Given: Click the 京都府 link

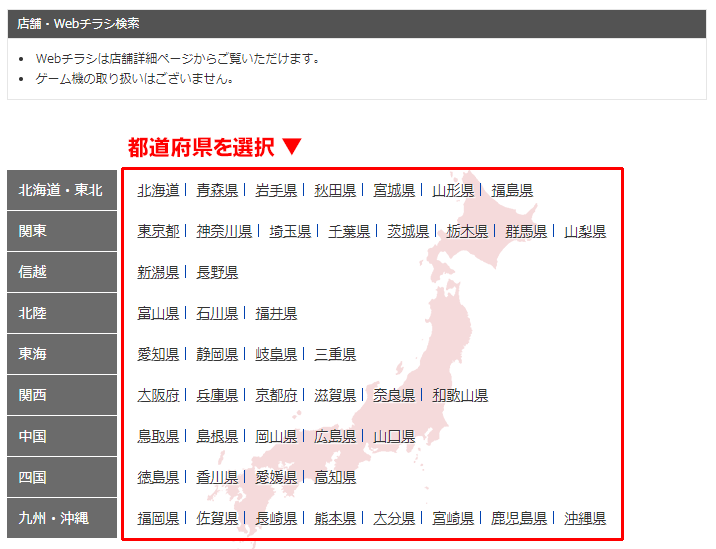Looking at the screenshot, I should click(276, 396).
